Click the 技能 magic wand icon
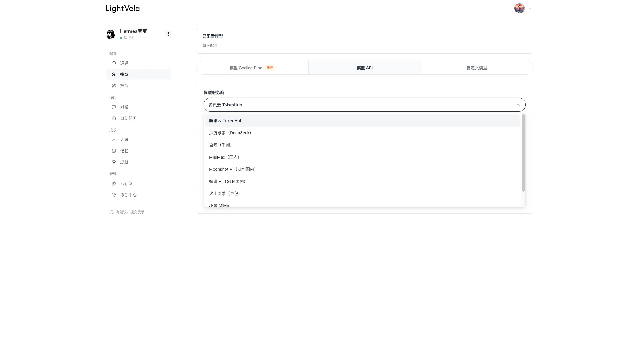Screen dimensions: 640x364 [114, 86]
